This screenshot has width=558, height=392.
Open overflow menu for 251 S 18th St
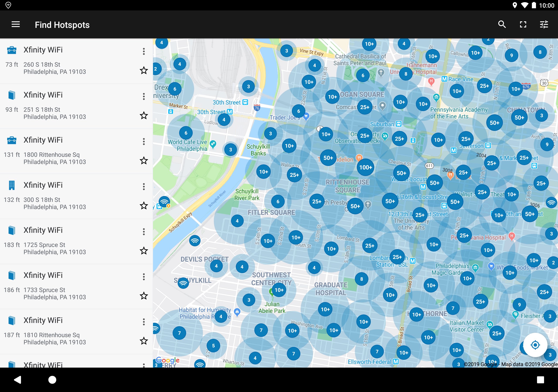[144, 96]
